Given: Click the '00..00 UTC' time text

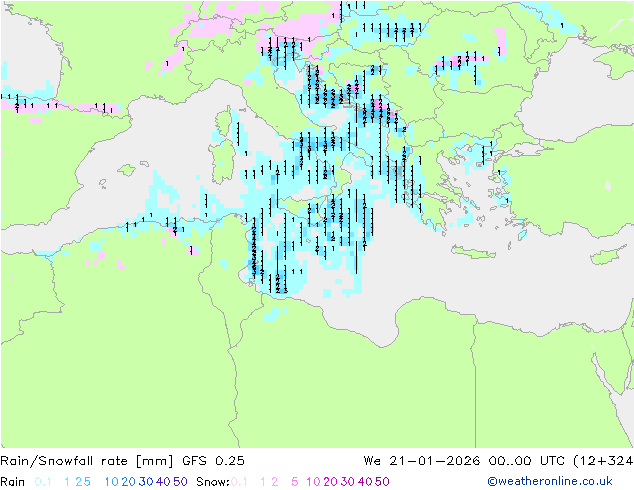Looking at the screenshot, I should pos(526,461).
